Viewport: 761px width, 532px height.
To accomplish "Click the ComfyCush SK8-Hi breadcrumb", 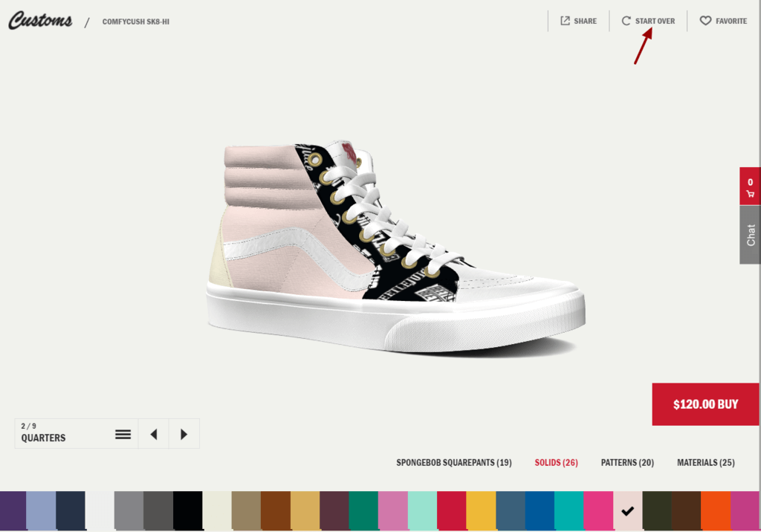I will coord(136,22).
